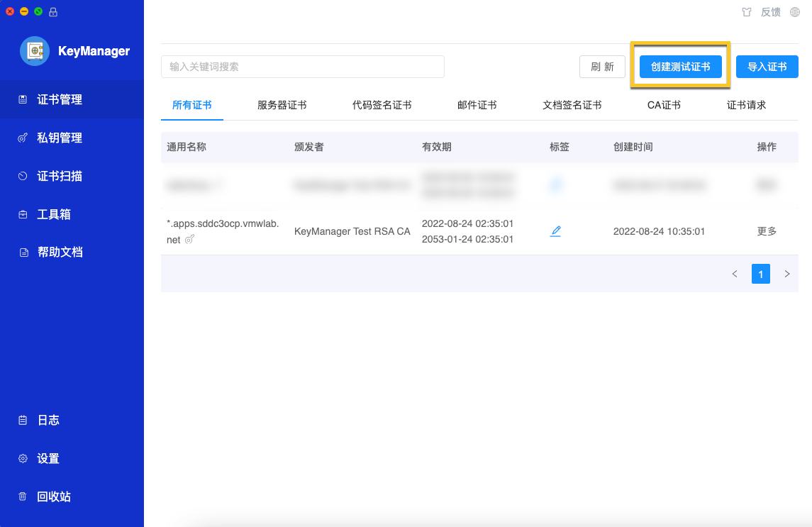Open 证书管理 in the sidebar
The width and height of the screenshot is (812, 527).
click(x=72, y=99)
